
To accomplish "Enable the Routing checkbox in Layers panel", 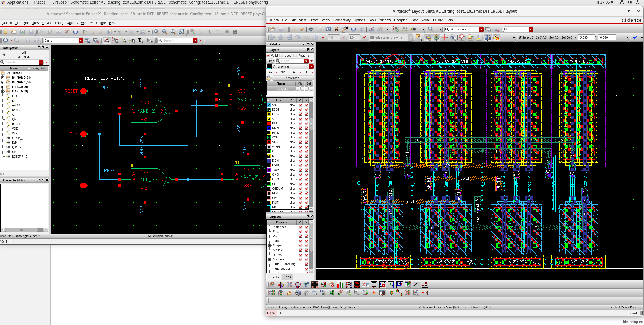I will (x=295, y=56).
